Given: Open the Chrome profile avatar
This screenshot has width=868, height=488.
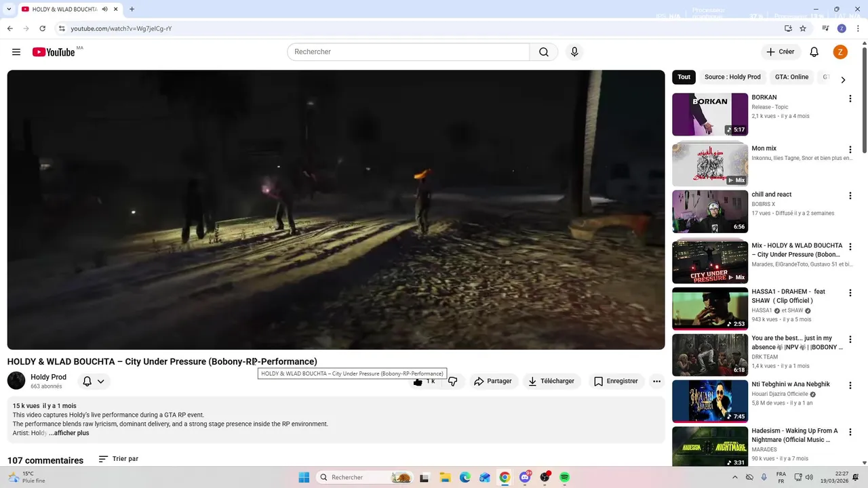Looking at the screenshot, I should tap(842, 28).
